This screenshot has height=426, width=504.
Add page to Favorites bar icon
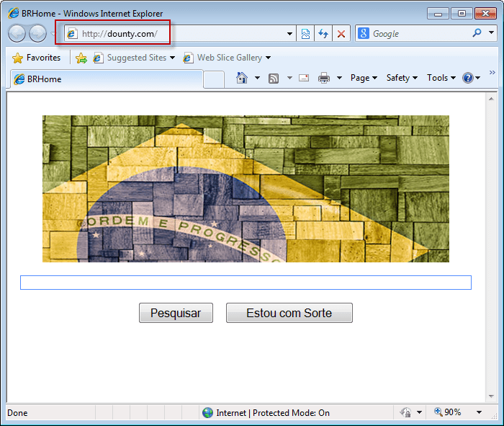click(81, 58)
